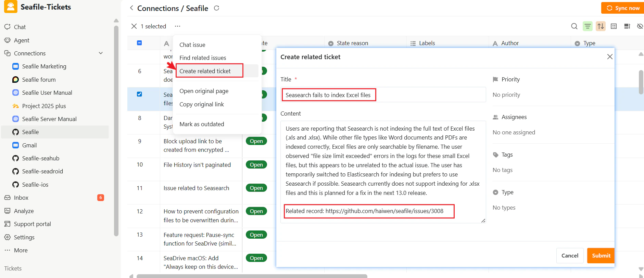The image size is (644, 278).
Task: Open the No priority dropdown
Action: click(506, 95)
